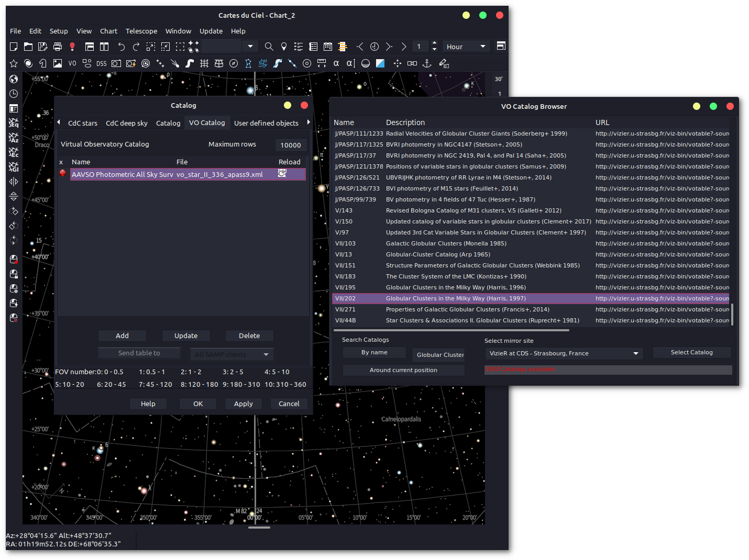The image size is (749, 560).
Task: Click the By name search button
Action: 374,352
